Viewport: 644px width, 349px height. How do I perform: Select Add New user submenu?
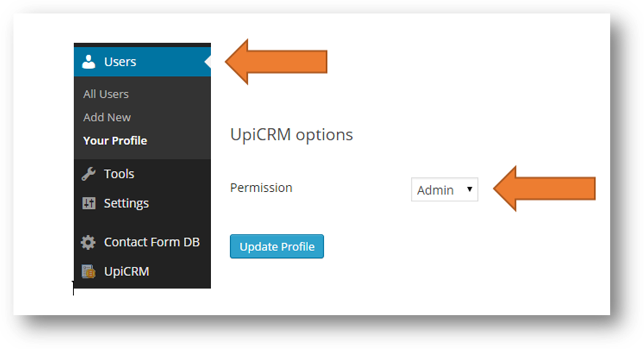click(x=107, y=118)
